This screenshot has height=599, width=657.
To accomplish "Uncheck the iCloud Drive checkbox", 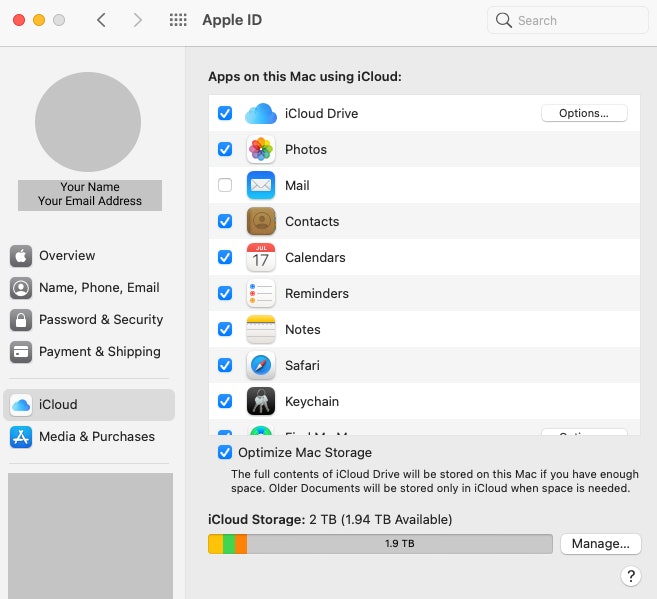I will click(225, 113).
